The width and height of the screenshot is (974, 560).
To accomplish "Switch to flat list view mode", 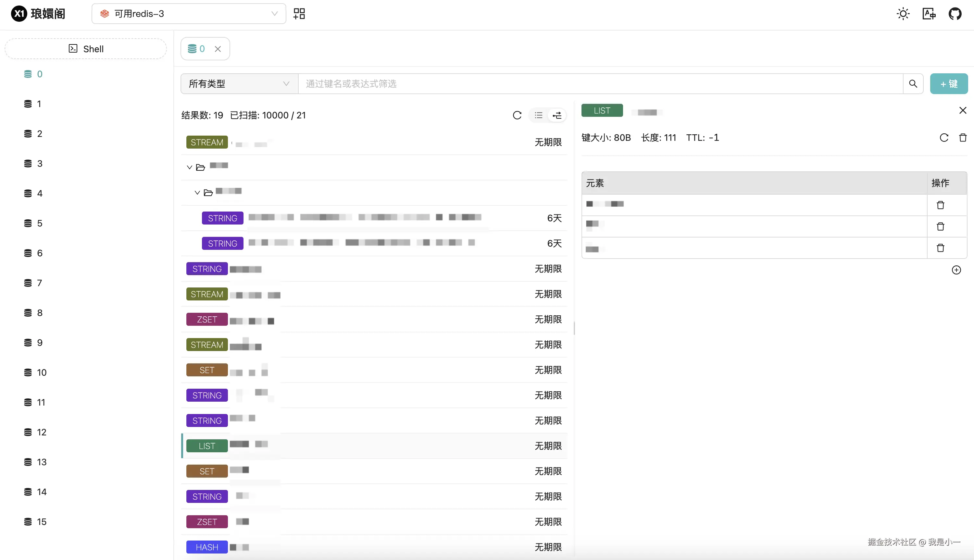I will [x=538, y=116].
